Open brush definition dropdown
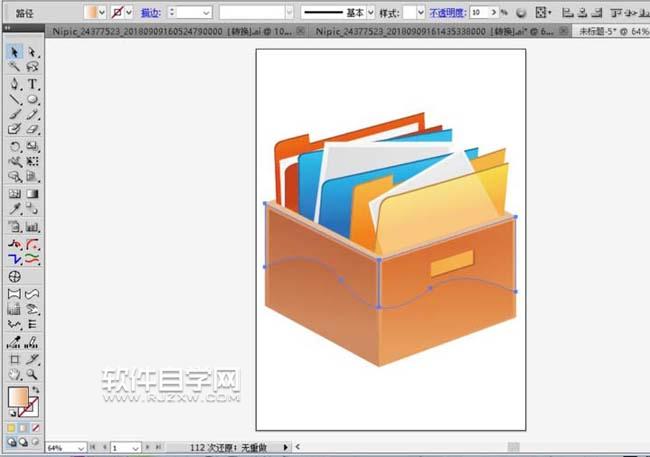 (x=289, y=13)
